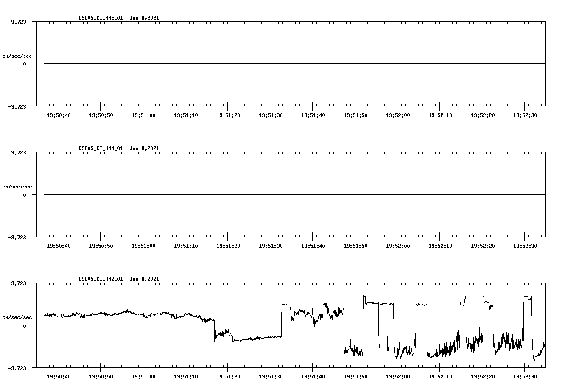Click the cm/sec/sec unit label of the HNE chart
576x392 pixels.
(17, 56)
